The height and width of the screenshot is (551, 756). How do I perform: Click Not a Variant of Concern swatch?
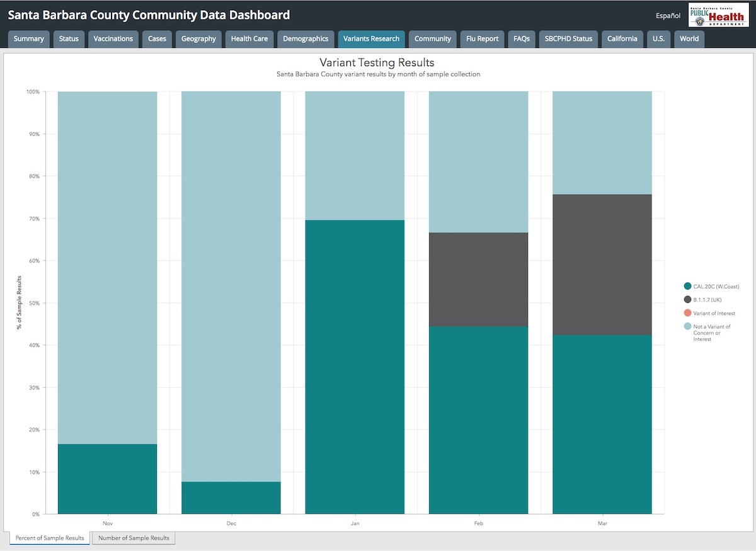pyautogui.click(x=688, y=326)
